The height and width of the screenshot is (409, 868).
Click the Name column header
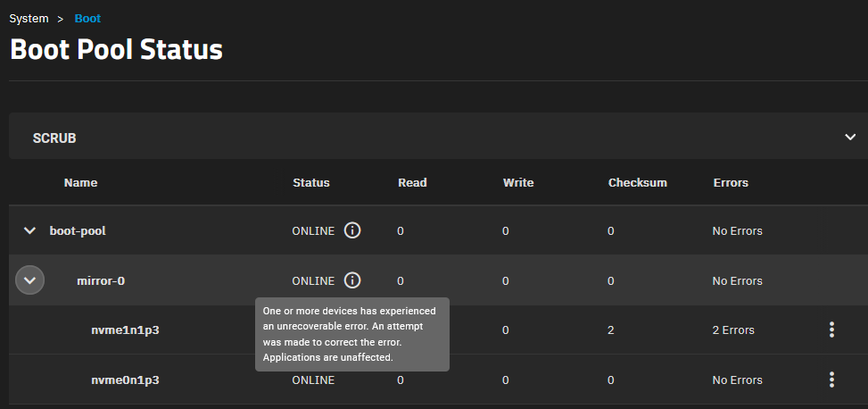tap(80, 182)
